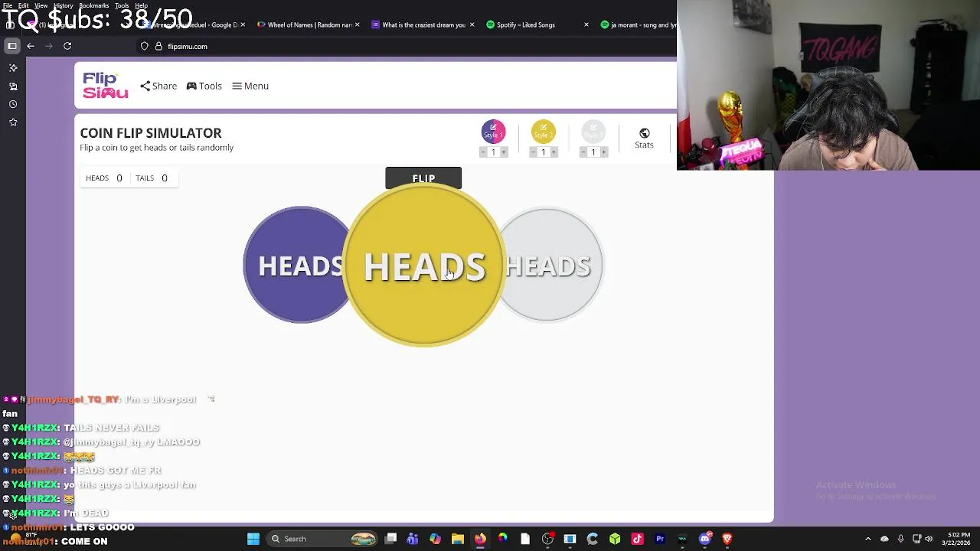Click the Style 1 count input field
980x551 pixels.
click(x=493, y=152)
